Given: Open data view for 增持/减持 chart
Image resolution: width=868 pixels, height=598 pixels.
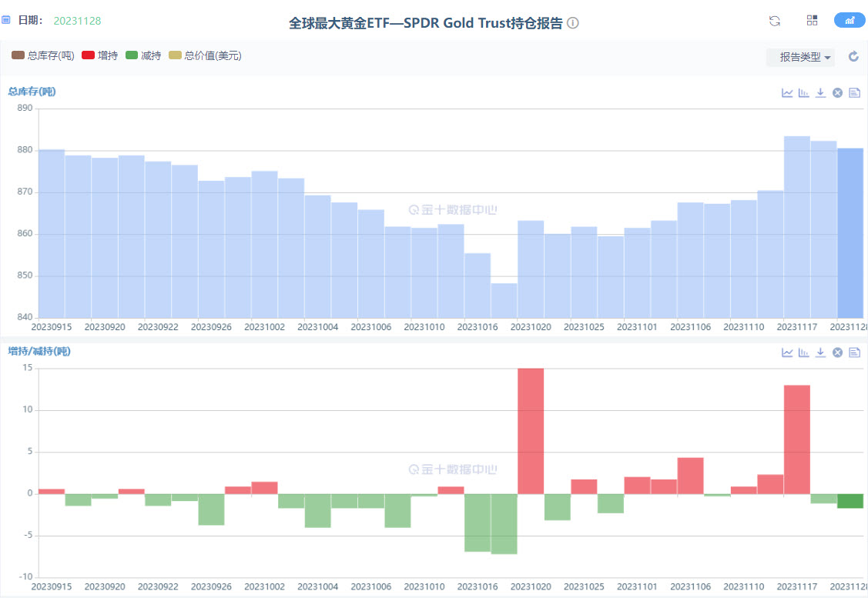Looking at the screenshot, I should [x=855, y=352].
